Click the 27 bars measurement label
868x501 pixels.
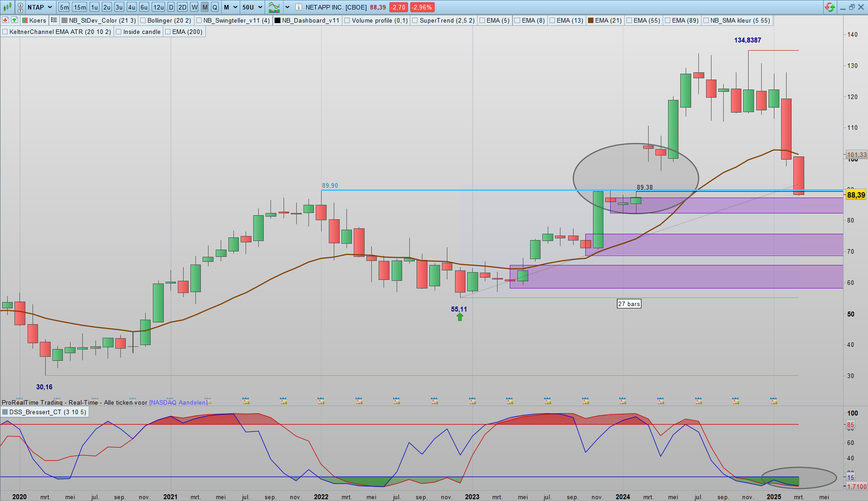pyautogui.click(x=629, y=304)
